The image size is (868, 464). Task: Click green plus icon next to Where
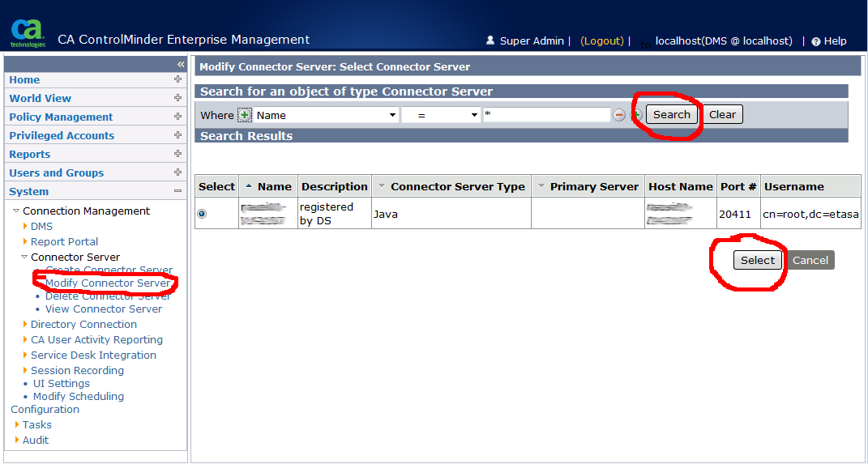click(245, 115)
